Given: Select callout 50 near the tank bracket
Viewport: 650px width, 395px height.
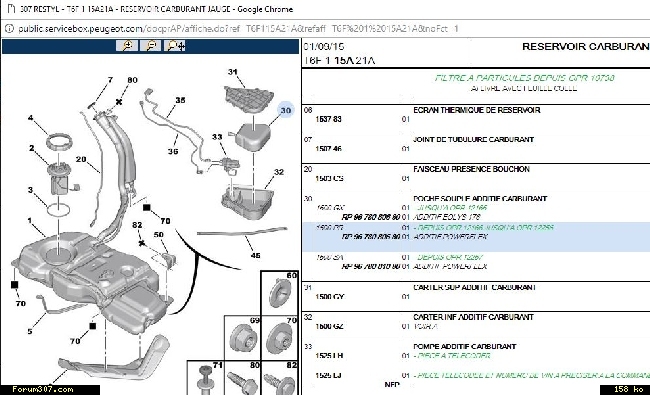Looking at the screenshot, I should pos(158,234).
